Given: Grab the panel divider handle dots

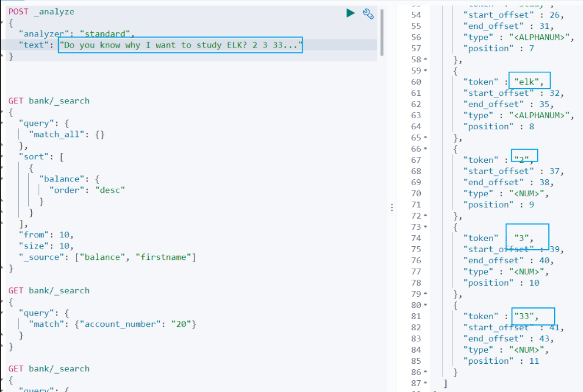Looking at the screenshot, I should (x=391, y=207).
